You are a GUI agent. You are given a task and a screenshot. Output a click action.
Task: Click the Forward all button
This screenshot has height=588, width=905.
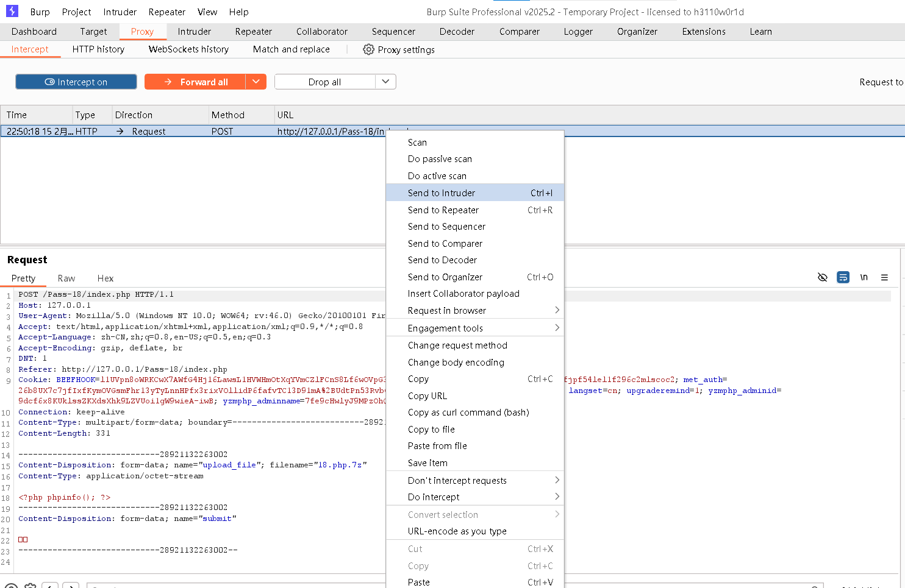pyautogui.click(x=195, y=82)
